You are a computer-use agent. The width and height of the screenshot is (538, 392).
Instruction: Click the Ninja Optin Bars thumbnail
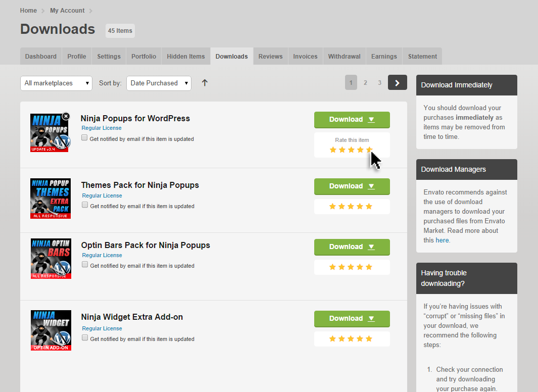click(x=51, y=259)
